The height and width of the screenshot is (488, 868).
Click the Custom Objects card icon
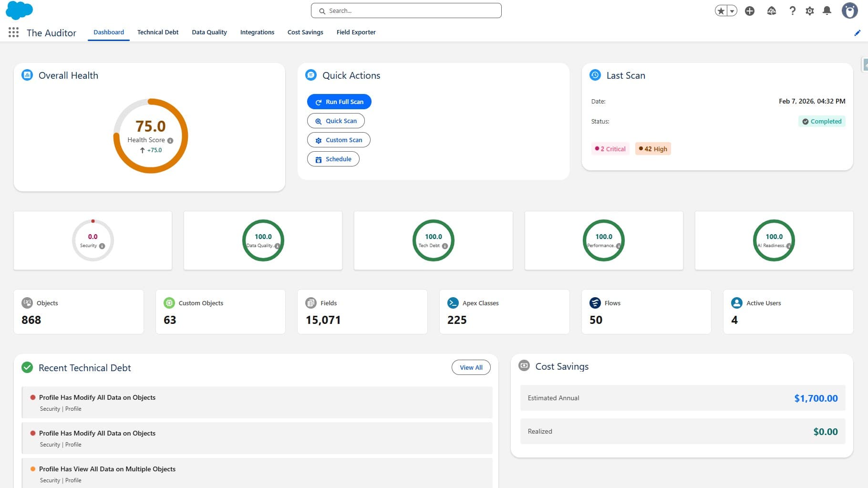(x=169, y=303)
